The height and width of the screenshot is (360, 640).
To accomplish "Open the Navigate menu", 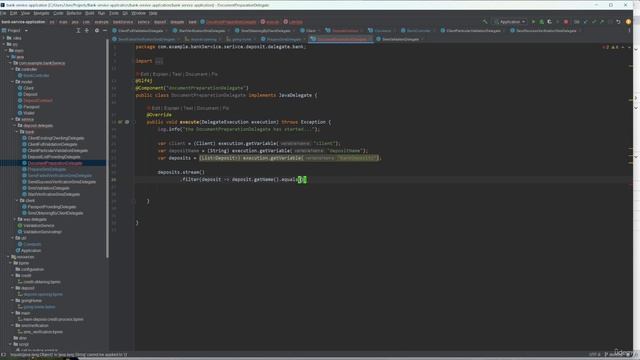I will click(41, 13).
